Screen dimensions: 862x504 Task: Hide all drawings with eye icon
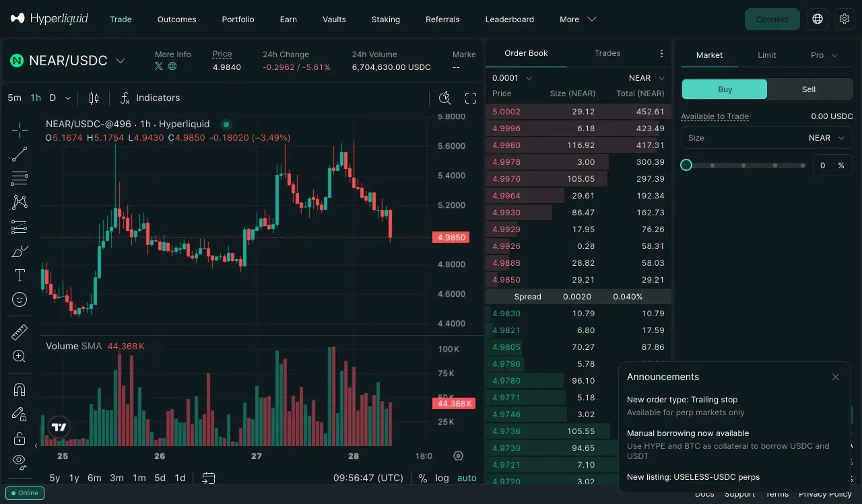click(20, 462)
